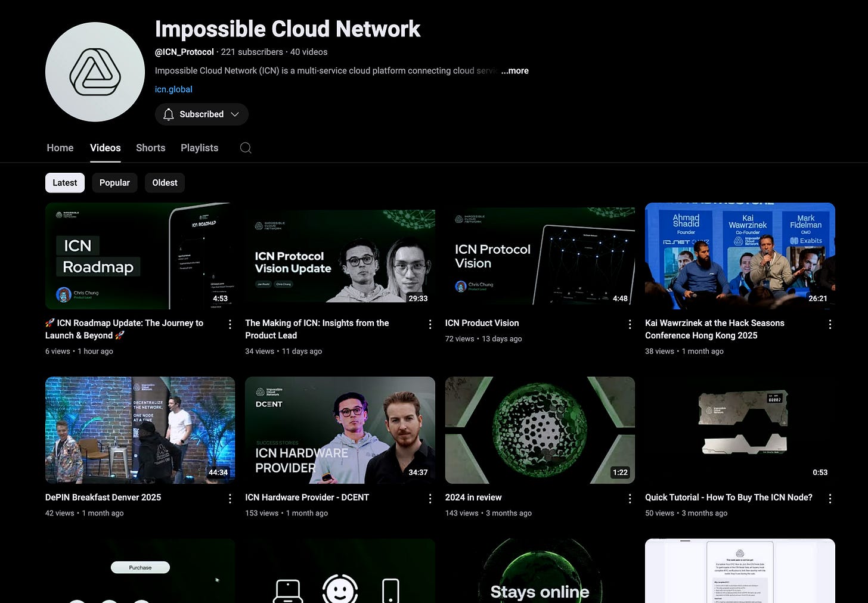Image resolution: width=868 pixels, height=603 pixels.
Task: Open the 2024 in review title
Action: point(473,498)
